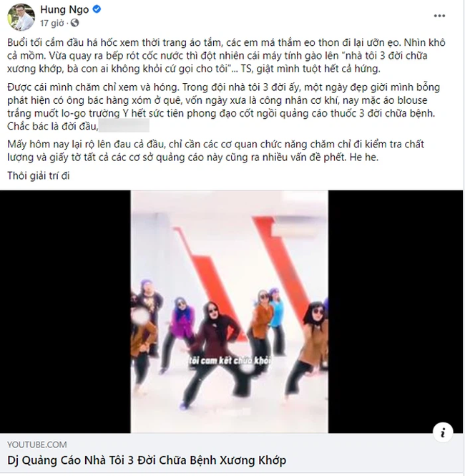Open the Dj Quảng Cáo YouTube title link
This screenshot has height=476, width=465.
pos(147,460)
